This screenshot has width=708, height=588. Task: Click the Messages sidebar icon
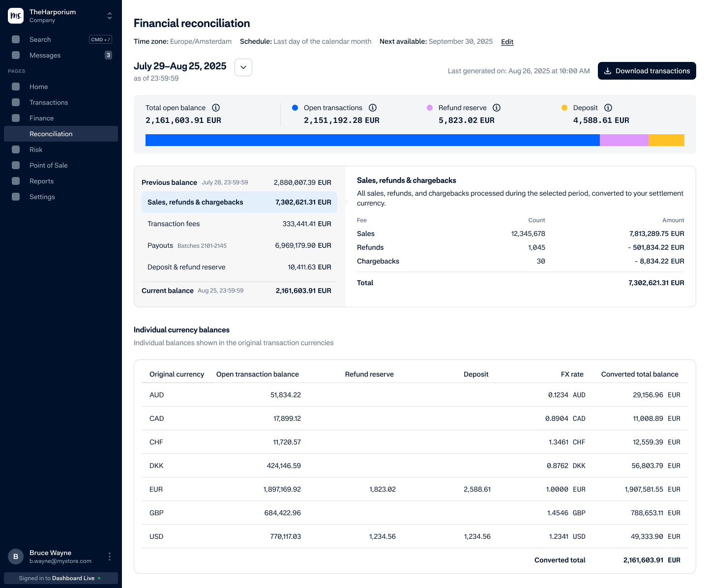[x=16, y=55]
